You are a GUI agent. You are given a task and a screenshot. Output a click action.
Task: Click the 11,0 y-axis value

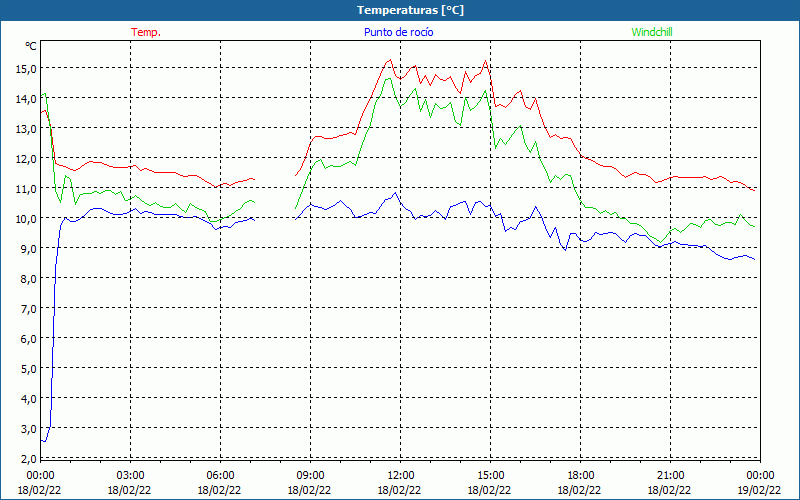point(26,189)
